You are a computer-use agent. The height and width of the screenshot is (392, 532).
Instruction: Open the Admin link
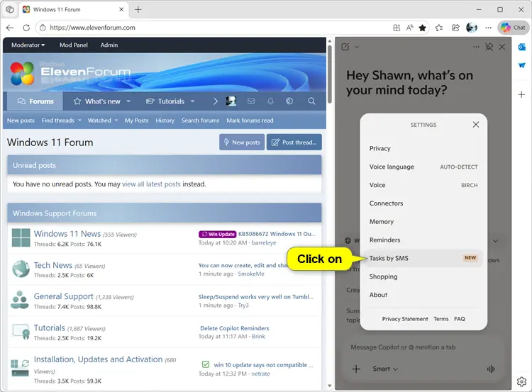click(109, 45)
